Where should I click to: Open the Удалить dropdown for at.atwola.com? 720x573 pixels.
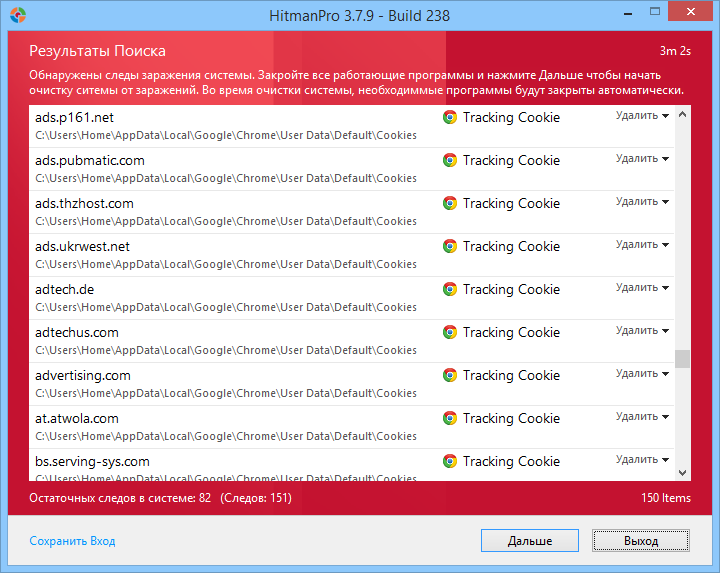coord(642,417)
